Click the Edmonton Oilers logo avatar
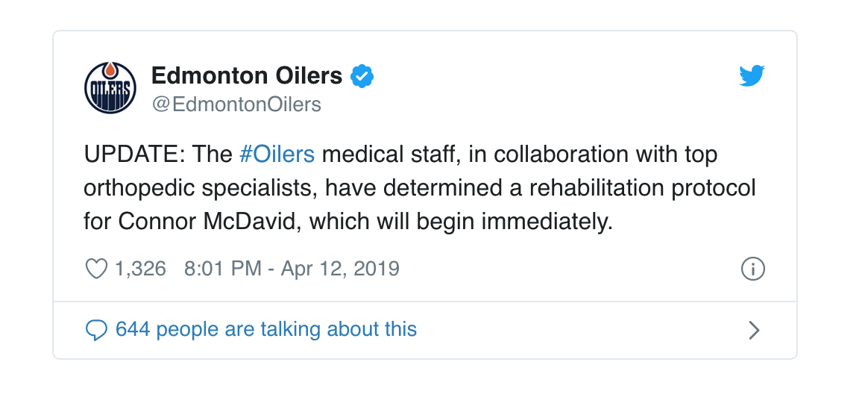Screen dimensions: 868x412 110,88
